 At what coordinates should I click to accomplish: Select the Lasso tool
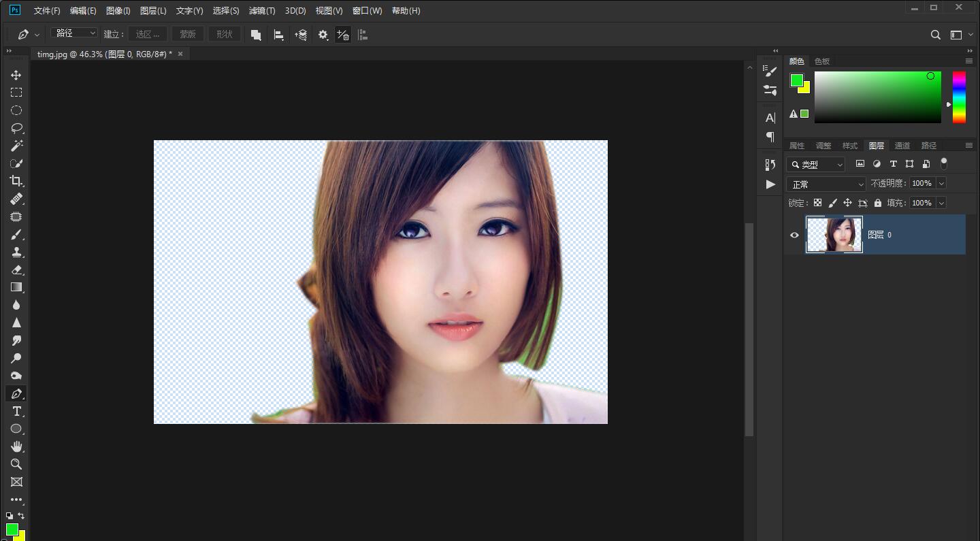pos(16,128)
